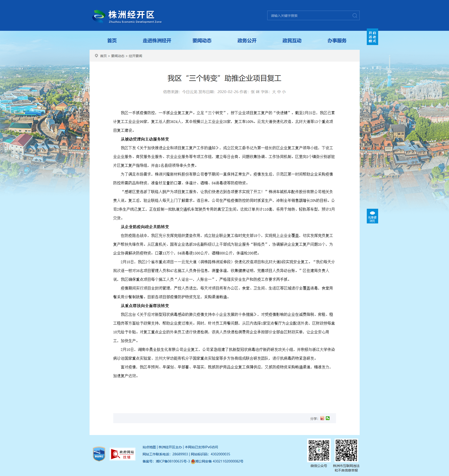Click the 政府网站找错 badge
Screen dimensions: 449x476
pyautogui.click(x=122, y=454)
